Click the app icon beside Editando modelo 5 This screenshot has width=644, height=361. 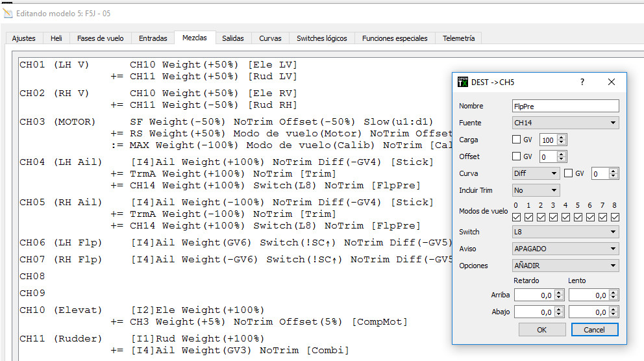[7, 13]
